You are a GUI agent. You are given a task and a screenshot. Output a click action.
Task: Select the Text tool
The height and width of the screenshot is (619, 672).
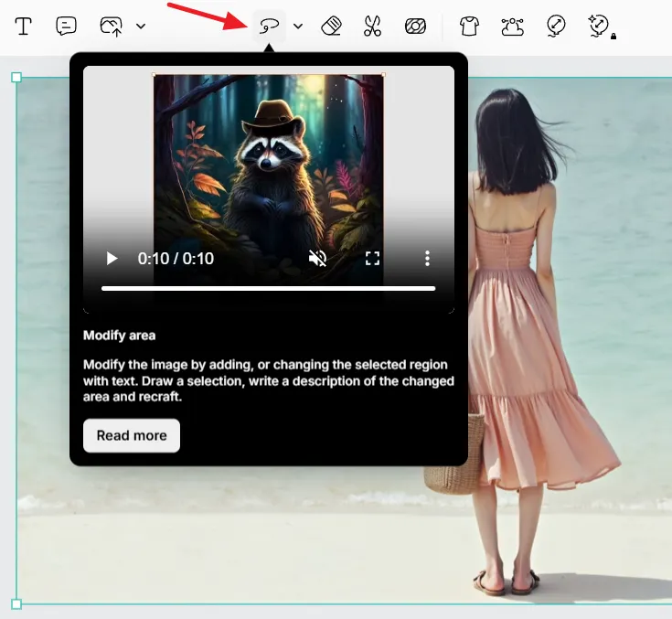(x=23, y=26)
